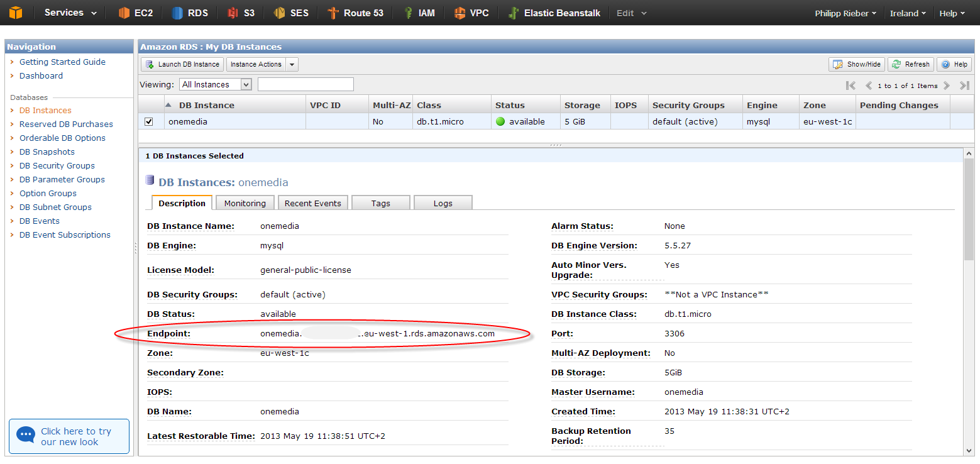This screenshot has width=980, height=464.
Task: Go to the first page of items
Action: point(851,86)
